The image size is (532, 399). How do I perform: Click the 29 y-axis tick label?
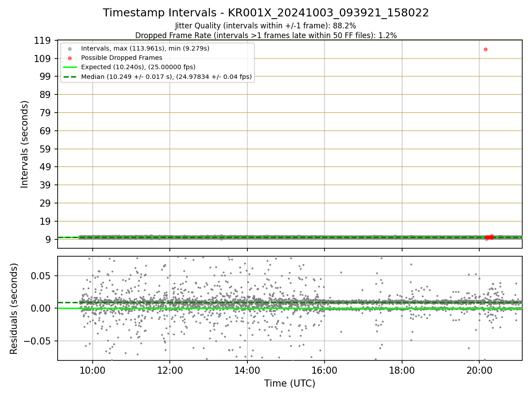click(x=46, y=203)
